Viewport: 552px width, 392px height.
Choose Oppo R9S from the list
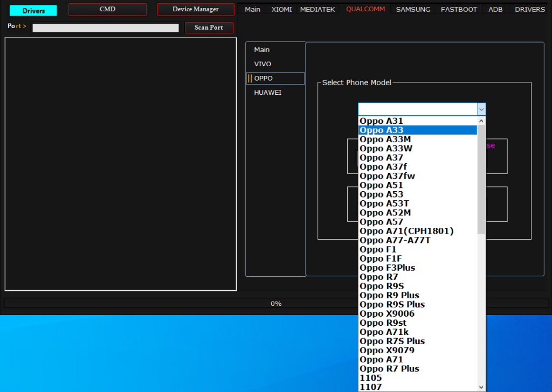tap(418, 286)
